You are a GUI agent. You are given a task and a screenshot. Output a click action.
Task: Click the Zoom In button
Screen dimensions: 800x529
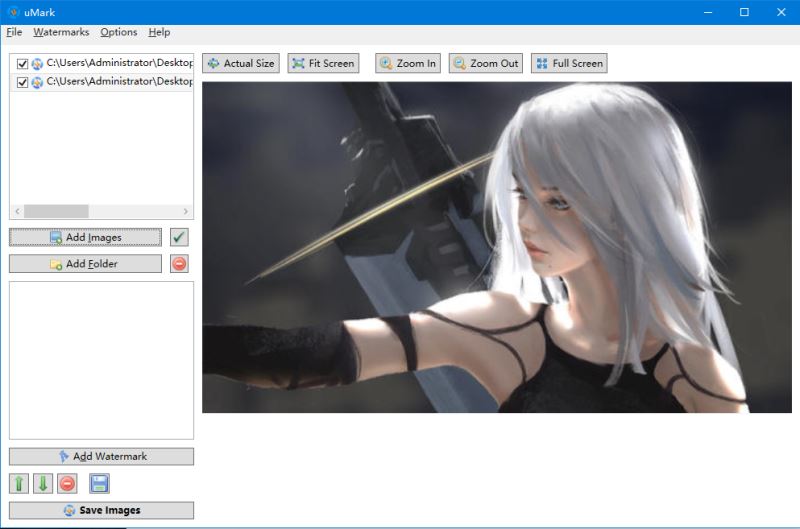pyautogui.click(x=408, y=63)
